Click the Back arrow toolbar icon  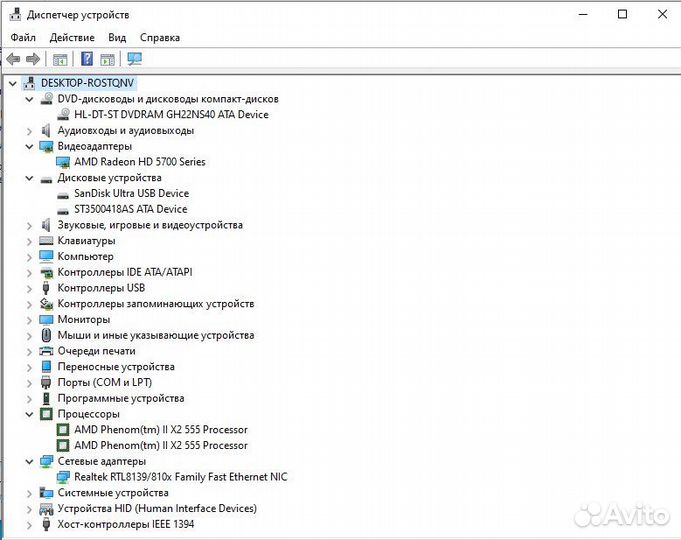tap(13, 59)
